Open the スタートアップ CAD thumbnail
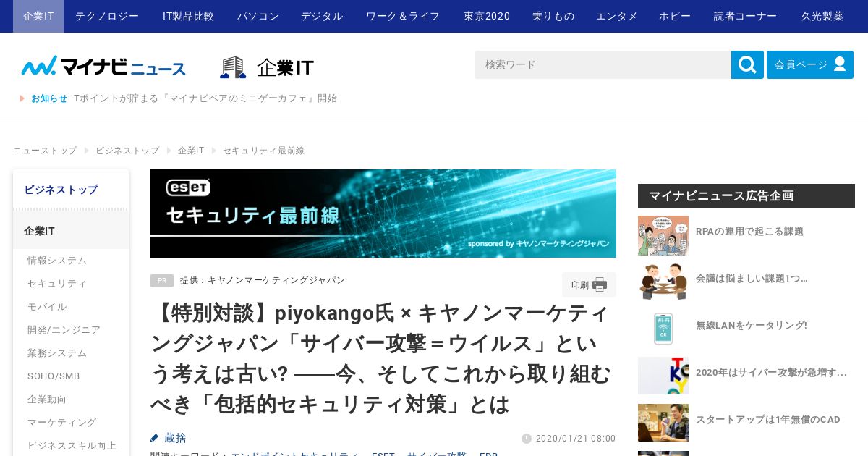Viewport: 868px width, 456px height. [663, 423]
